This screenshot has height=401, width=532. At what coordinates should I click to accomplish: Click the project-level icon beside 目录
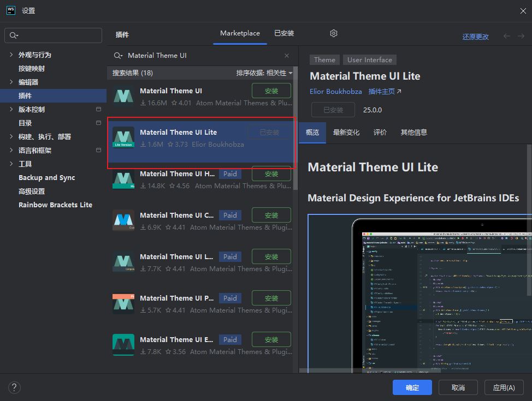(98, 123)
